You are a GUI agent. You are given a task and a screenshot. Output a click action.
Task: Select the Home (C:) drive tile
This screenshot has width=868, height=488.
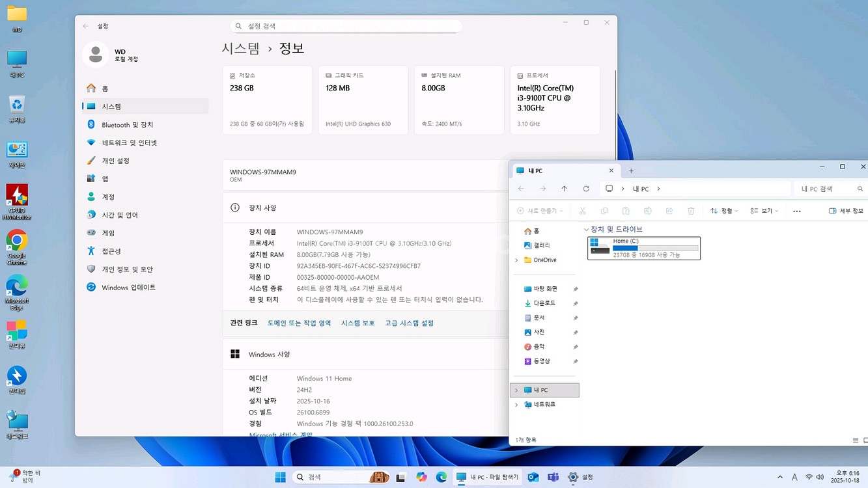pos(643,248)
